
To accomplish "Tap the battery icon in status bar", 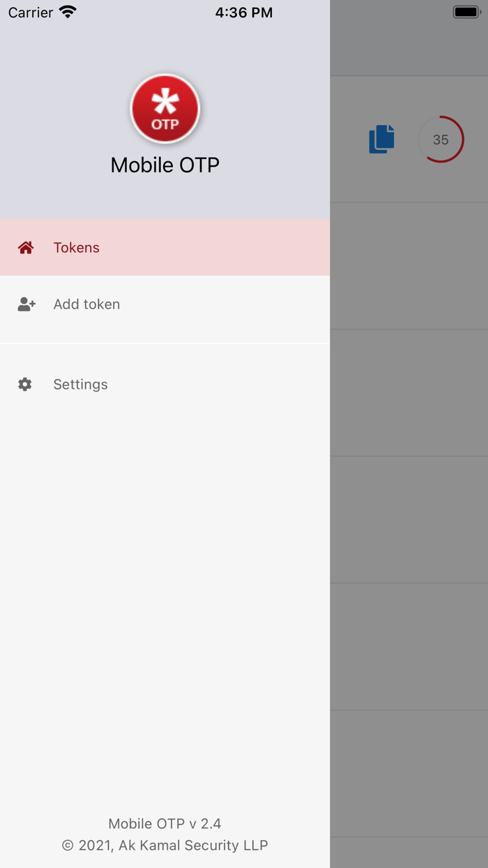I will click(466, 12).
